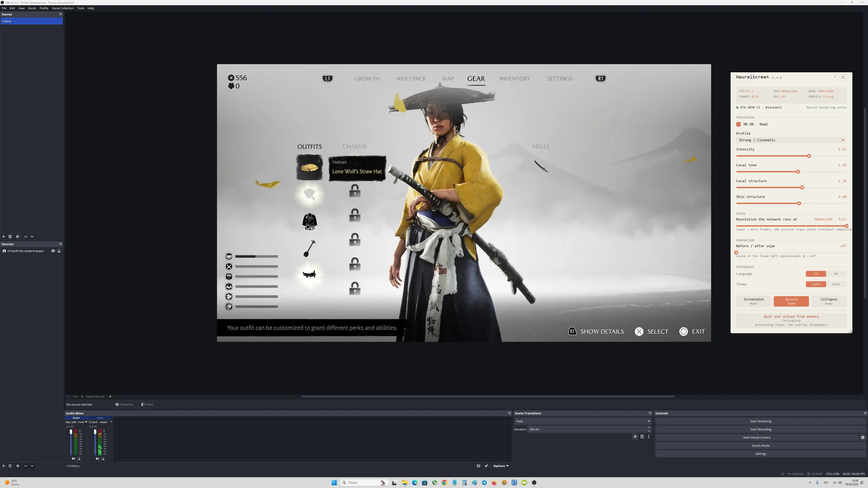
Task: Open the Windows Start menu
Action: tap(334, 483)
